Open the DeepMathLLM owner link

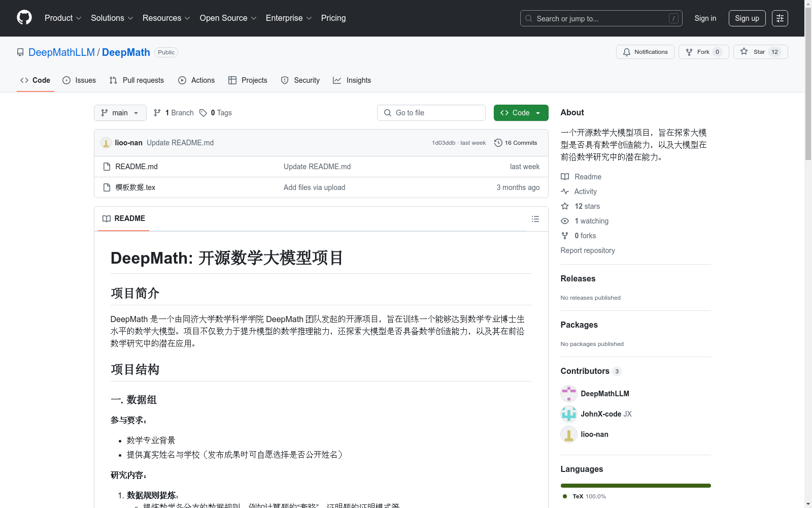pyautogui.click(x=61, y=52)
